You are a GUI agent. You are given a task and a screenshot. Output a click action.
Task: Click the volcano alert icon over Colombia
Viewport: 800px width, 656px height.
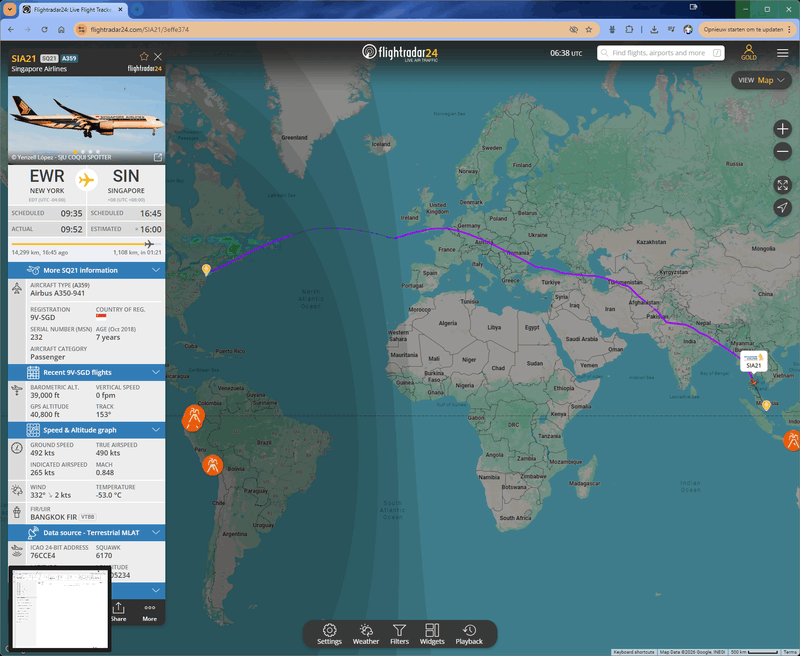tap(193, 418)
